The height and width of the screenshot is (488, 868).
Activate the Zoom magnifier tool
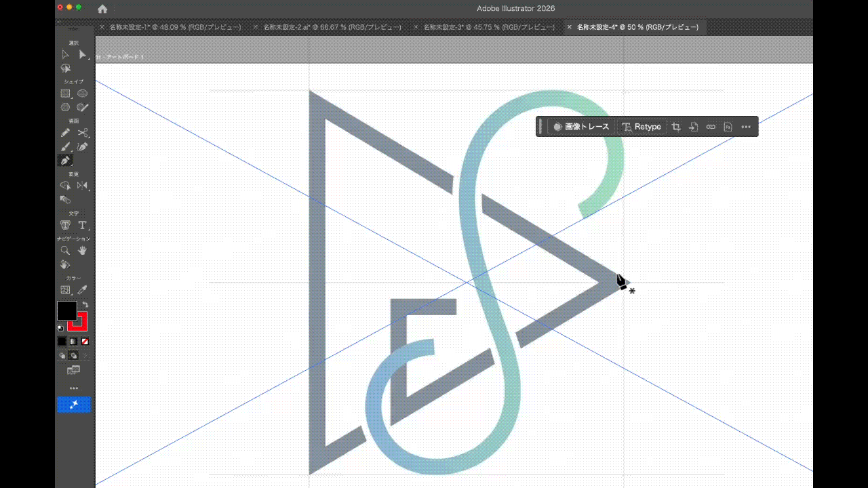tap(65, 251)
